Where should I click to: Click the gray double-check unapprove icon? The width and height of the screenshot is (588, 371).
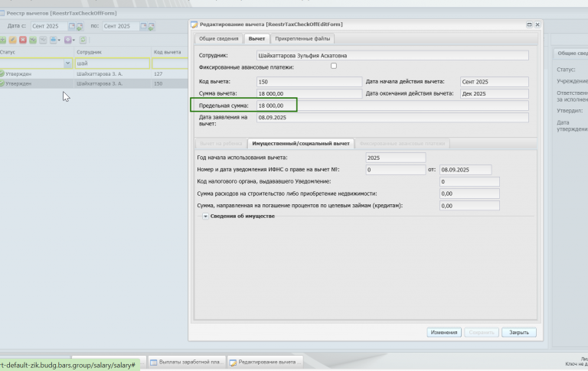point(43,40)
